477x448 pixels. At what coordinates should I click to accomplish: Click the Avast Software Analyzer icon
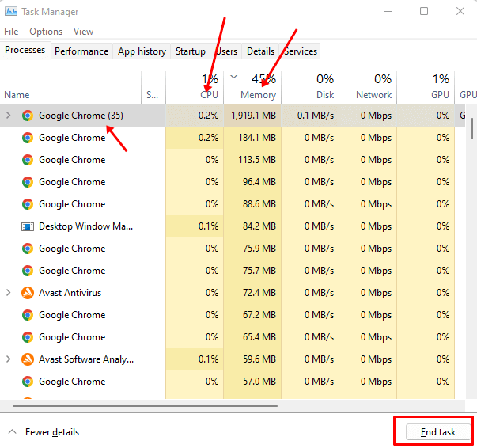(28, 359)
